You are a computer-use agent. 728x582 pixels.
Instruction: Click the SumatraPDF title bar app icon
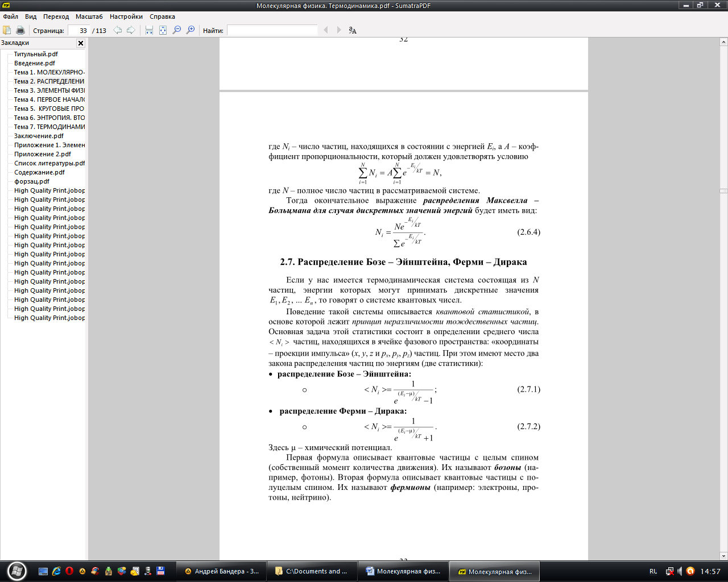[6, 5]
